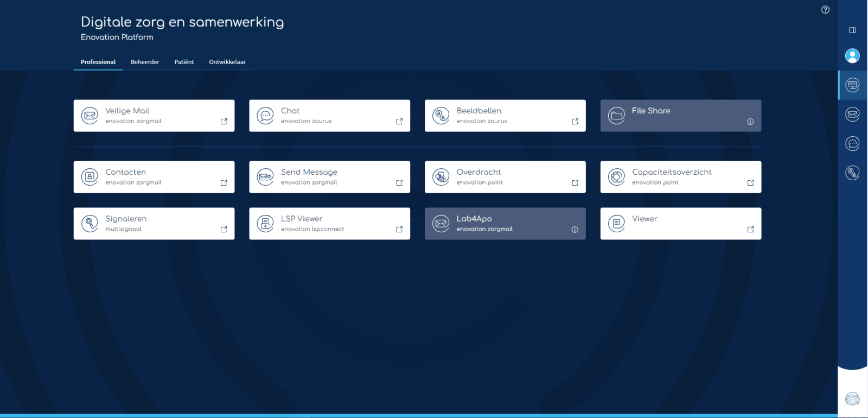This screenshot has width=868, height=418.
Task: Open the Signaleren title link
Action: (126, 219)
